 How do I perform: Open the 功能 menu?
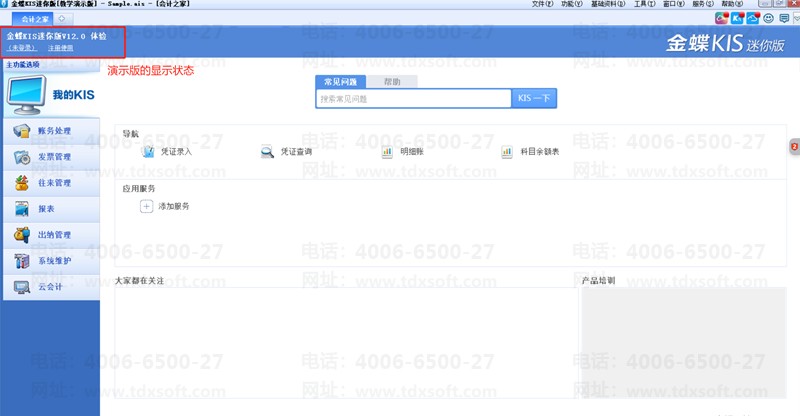[571, 4]
